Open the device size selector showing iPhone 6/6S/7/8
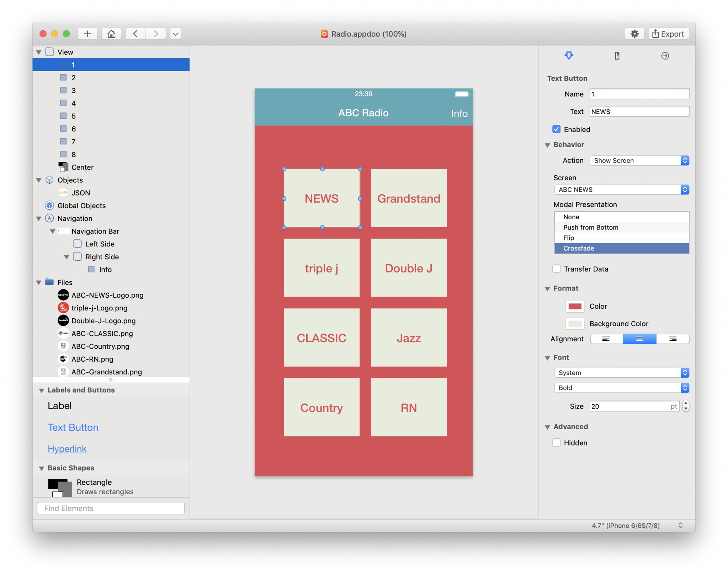This screenshot has width=728, height=575. [625, 525]
